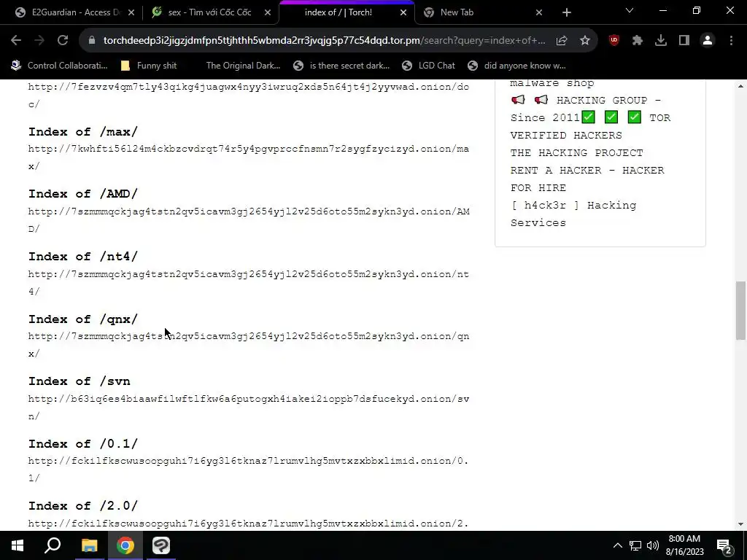Open is there secret dark... bookmark
This screenshot has height=560, width=747.
341,66
